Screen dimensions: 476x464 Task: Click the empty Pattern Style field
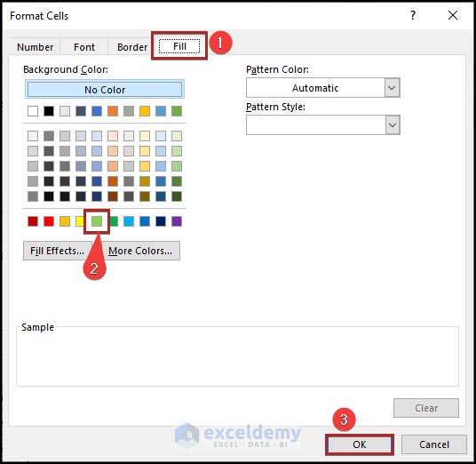(316, 124)
